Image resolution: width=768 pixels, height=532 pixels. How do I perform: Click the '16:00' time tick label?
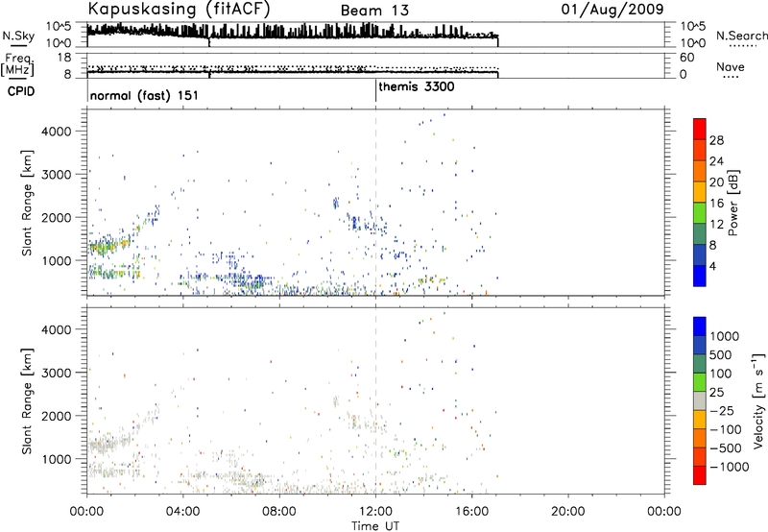click(471, 512)
